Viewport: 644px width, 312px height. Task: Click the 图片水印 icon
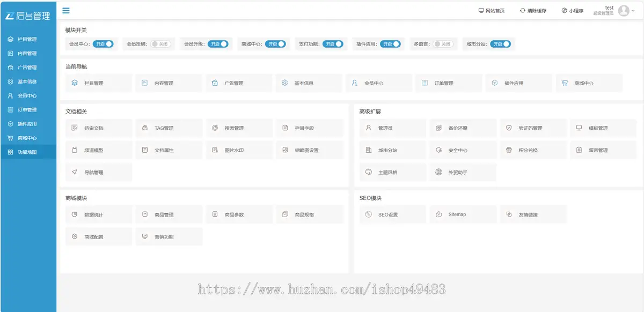pos(215,150)
